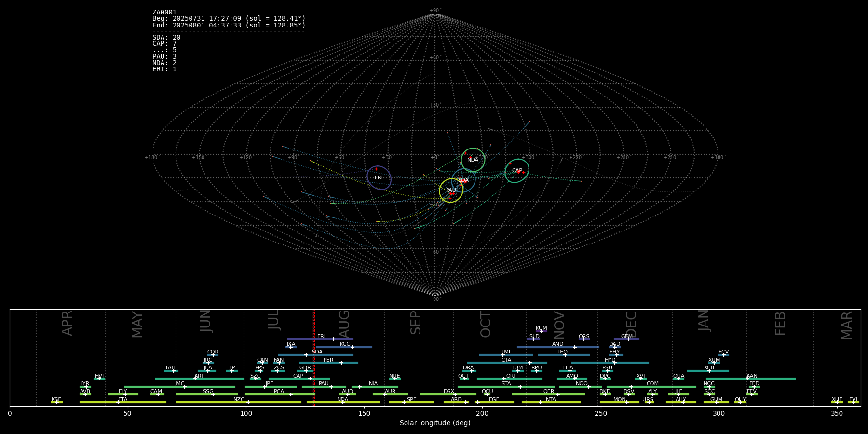Click the ZA0001 station title
This screenshot has height=434, width=868.
tap(164, 13)
